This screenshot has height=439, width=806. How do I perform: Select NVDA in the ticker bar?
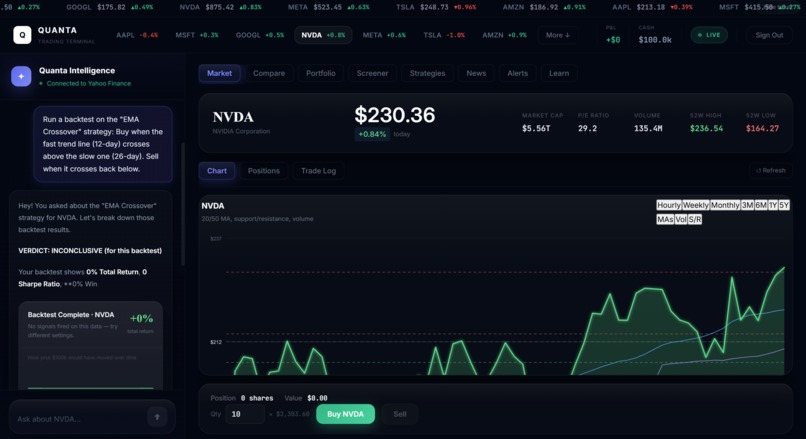click(323, 35)
